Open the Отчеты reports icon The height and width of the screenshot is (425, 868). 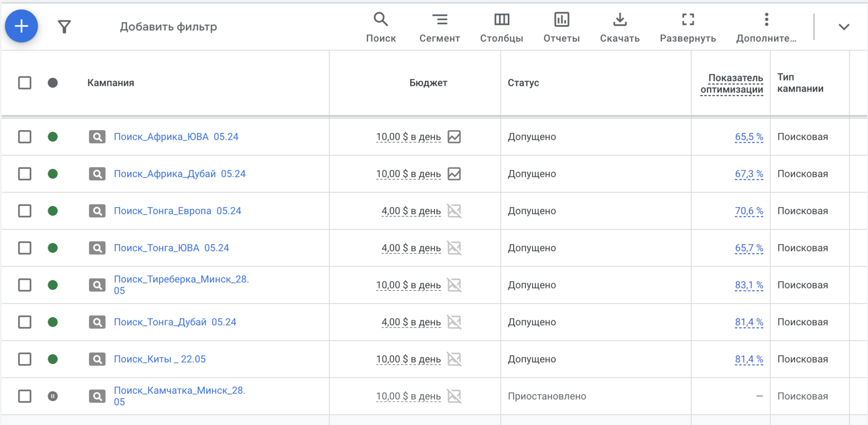(x=562, y=20)
